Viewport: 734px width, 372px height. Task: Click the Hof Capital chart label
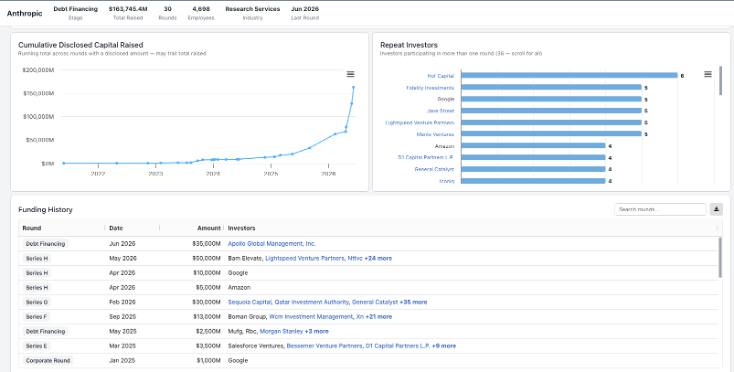point(440,76)
